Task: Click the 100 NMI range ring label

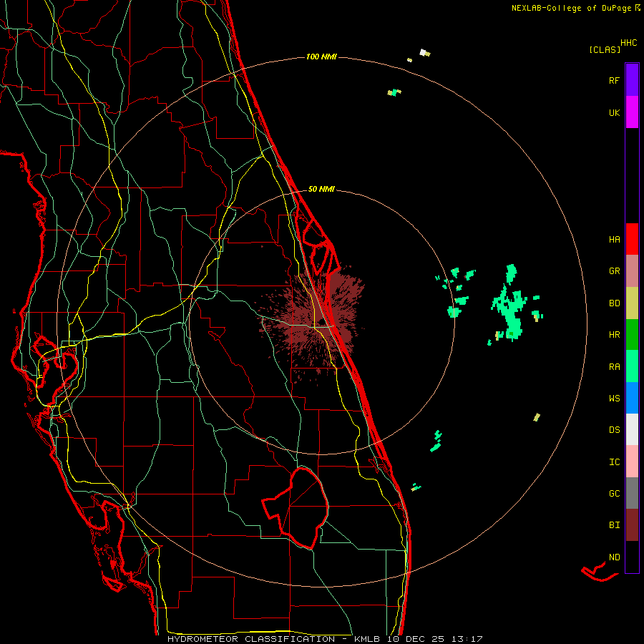Action: pos(321,57)
